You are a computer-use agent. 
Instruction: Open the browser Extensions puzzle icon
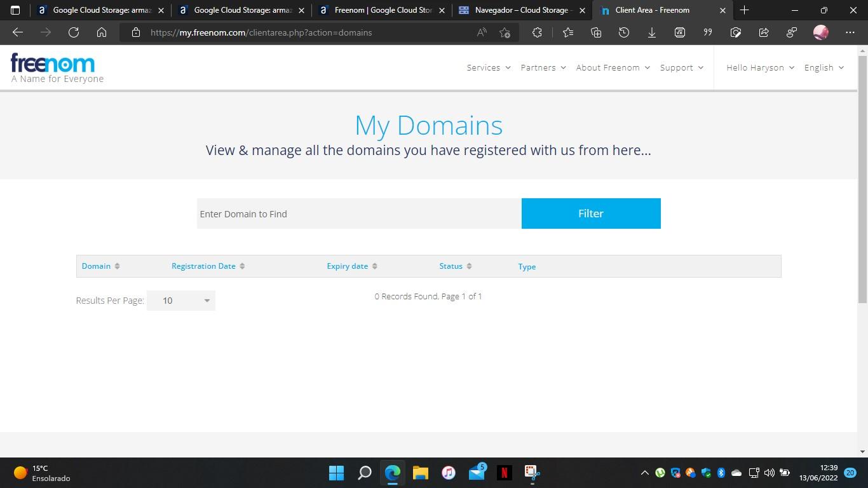[x=537, y=32]
